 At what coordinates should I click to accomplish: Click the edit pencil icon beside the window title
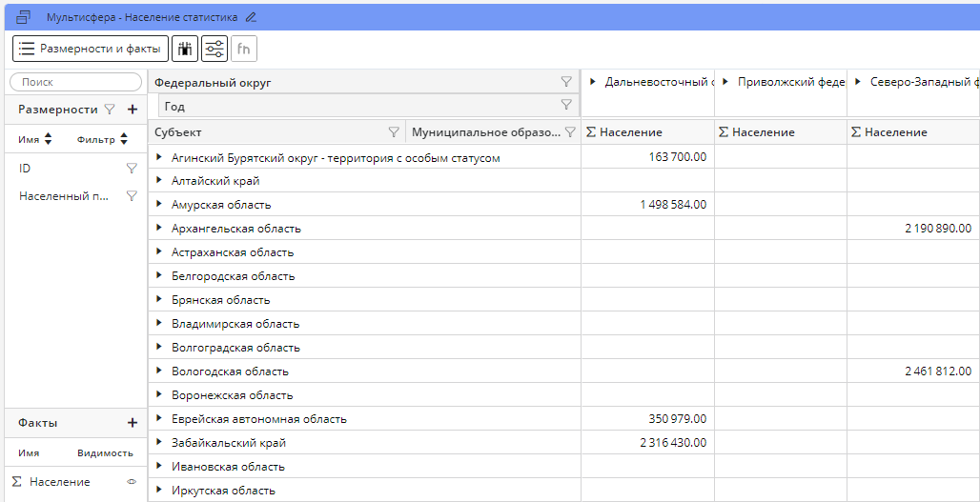click(x=251, y=17)
